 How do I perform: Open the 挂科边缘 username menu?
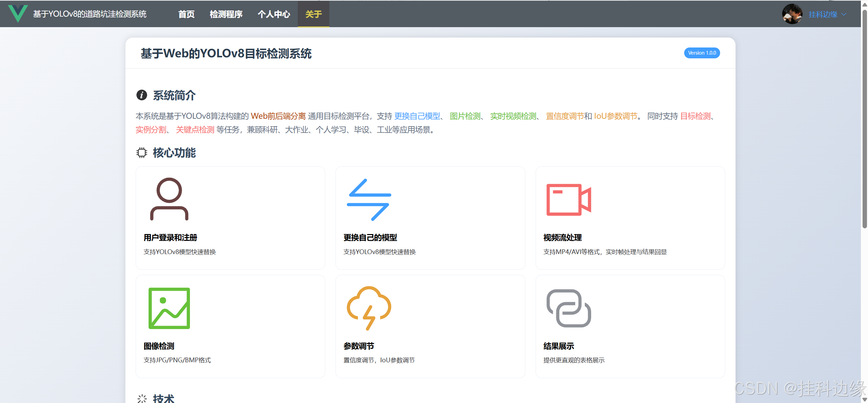(823, 14)
